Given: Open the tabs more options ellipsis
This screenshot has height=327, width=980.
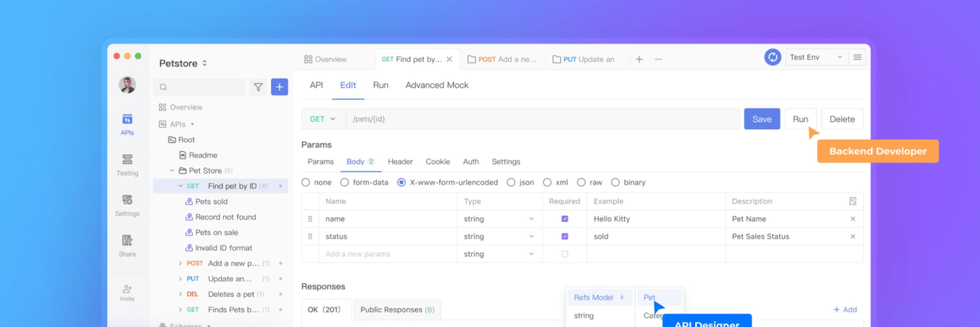Looking at the screenshot, I should point(658,60).
